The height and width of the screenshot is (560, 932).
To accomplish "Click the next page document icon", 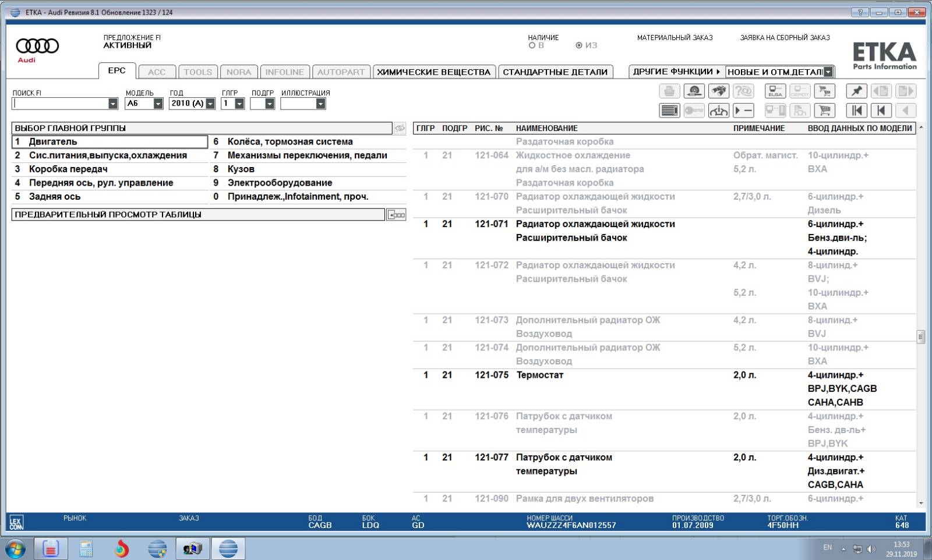I will [906, 91].
